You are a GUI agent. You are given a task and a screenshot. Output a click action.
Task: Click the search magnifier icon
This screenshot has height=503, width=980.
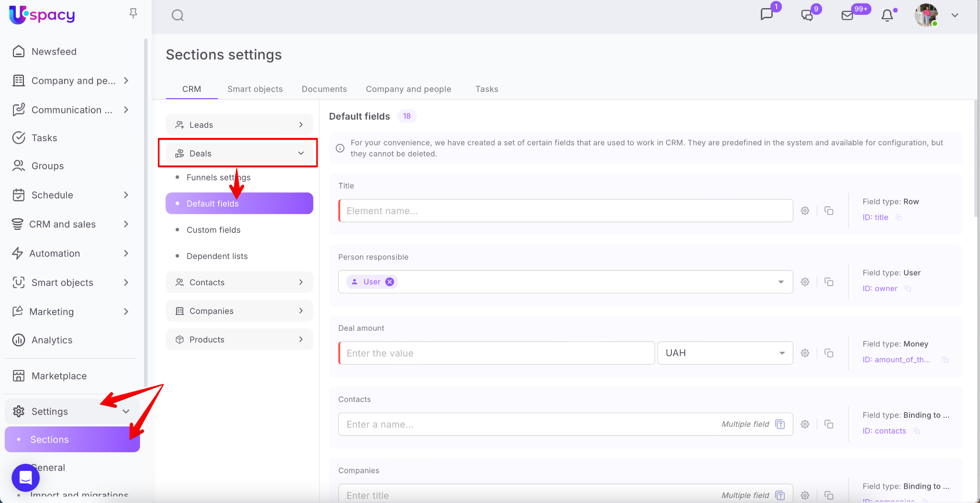coord(178,15)
